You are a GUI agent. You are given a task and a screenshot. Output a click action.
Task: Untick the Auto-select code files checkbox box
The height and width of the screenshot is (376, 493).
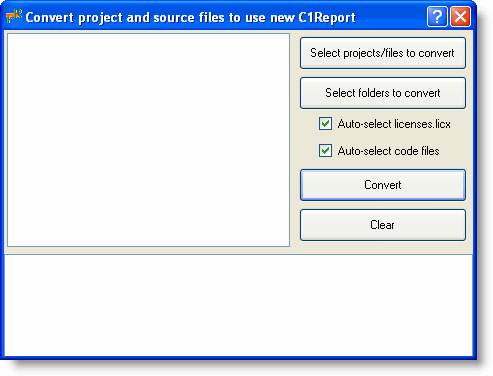[x=325, y=151]
